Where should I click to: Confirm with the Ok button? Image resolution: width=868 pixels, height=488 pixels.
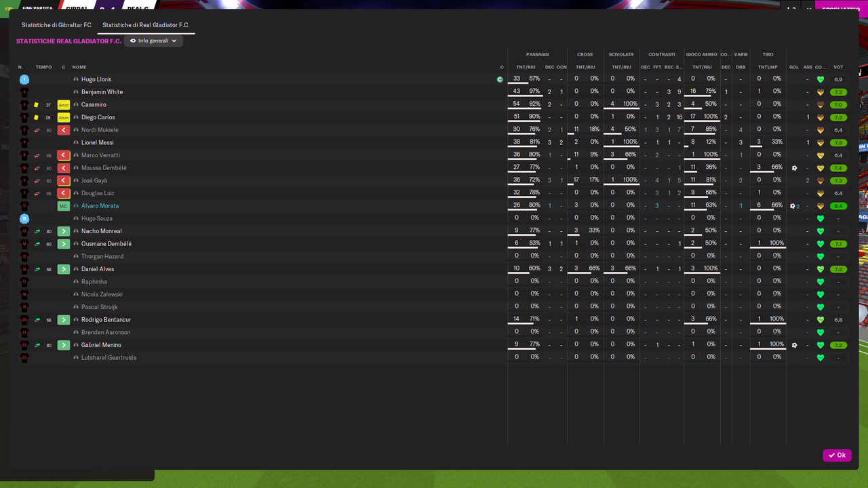[837, 455]
